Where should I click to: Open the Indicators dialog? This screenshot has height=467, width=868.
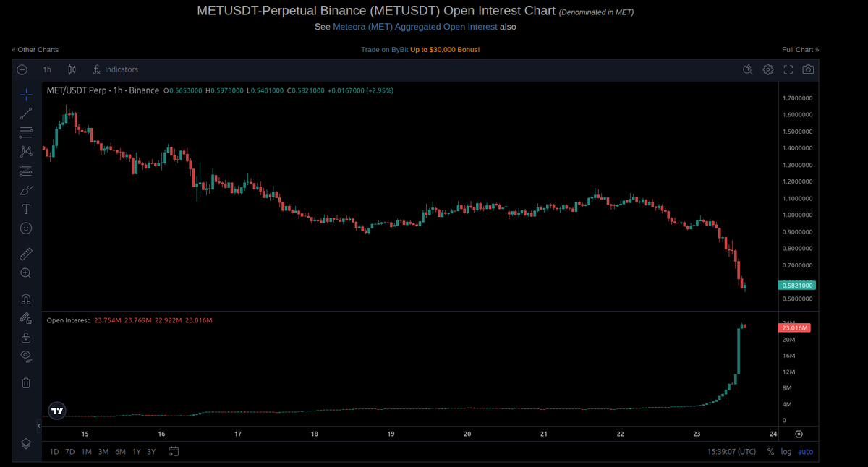coord(115,69)
